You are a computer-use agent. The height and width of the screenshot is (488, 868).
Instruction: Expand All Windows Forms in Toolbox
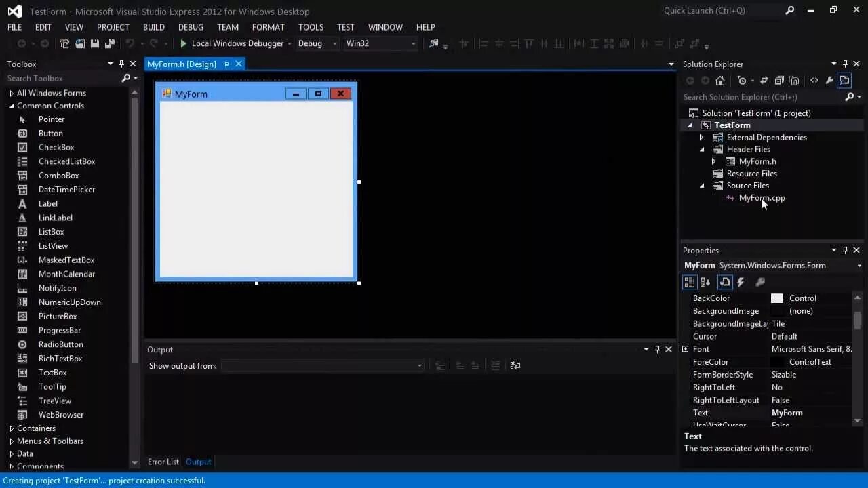(x=12, y=94)
